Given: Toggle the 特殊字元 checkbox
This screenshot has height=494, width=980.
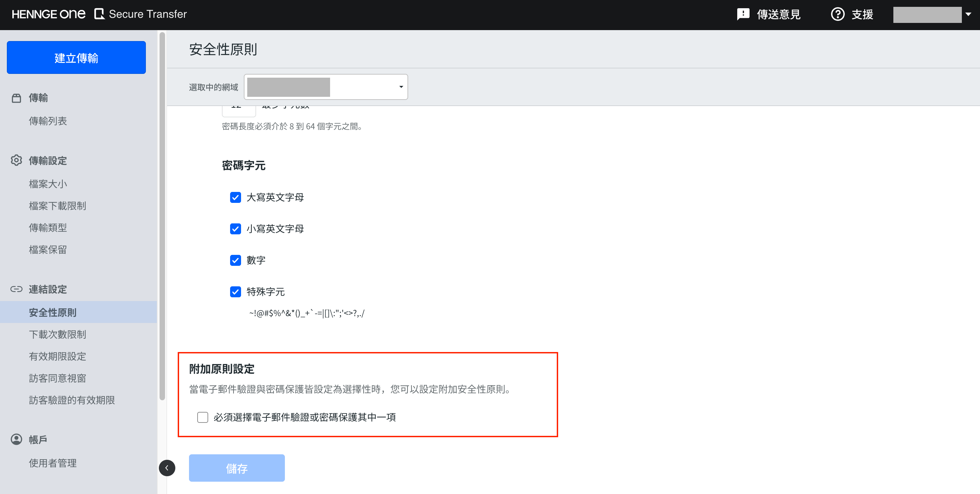Looking at the screenshot, I should click(236, 292).
